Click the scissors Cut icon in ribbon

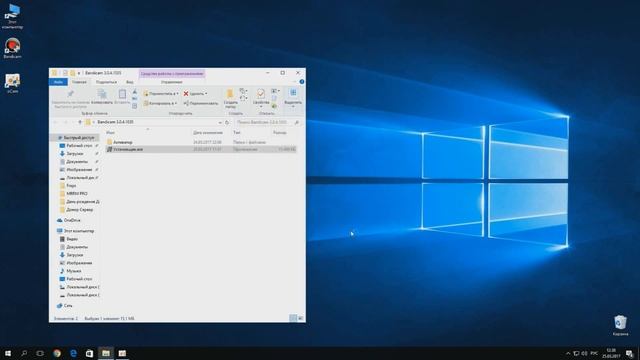(135, 92)
